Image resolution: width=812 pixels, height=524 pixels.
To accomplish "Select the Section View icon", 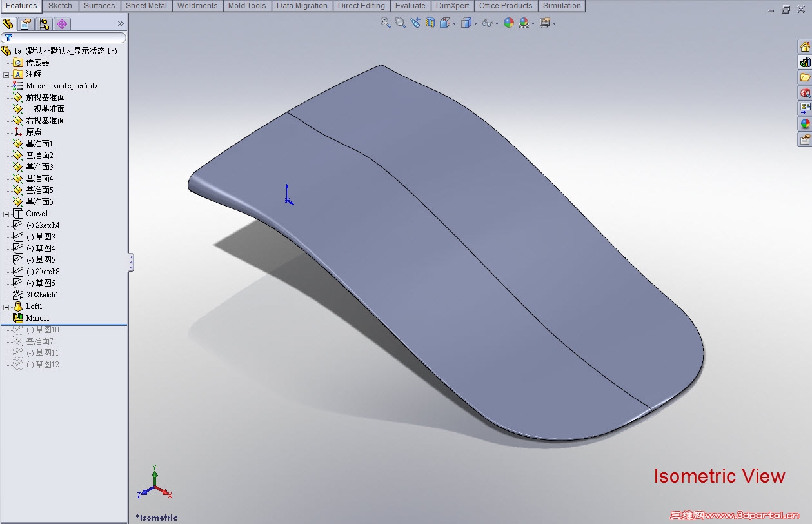I will tap(430, 23).
